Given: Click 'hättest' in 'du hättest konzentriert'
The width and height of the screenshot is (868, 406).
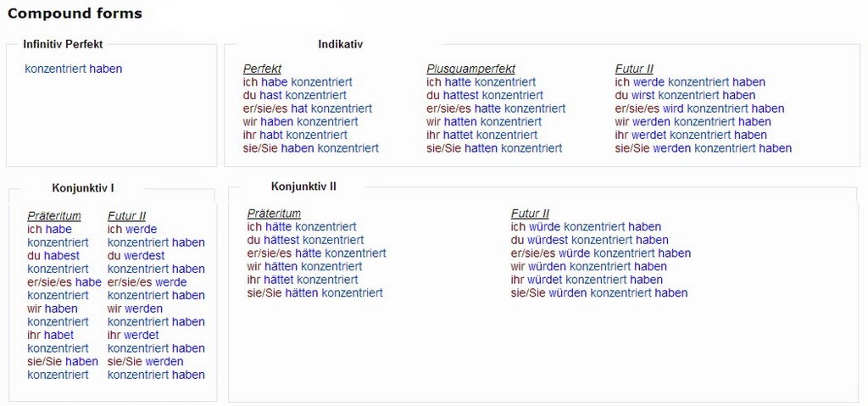Looking at the screenshot, I should coord(281,240).
